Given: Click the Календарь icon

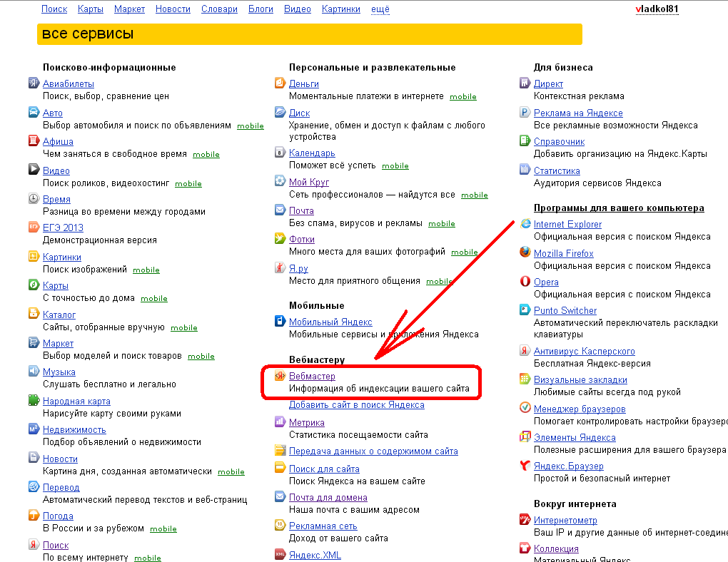Looking at the screenshot, I should point(280,152).
